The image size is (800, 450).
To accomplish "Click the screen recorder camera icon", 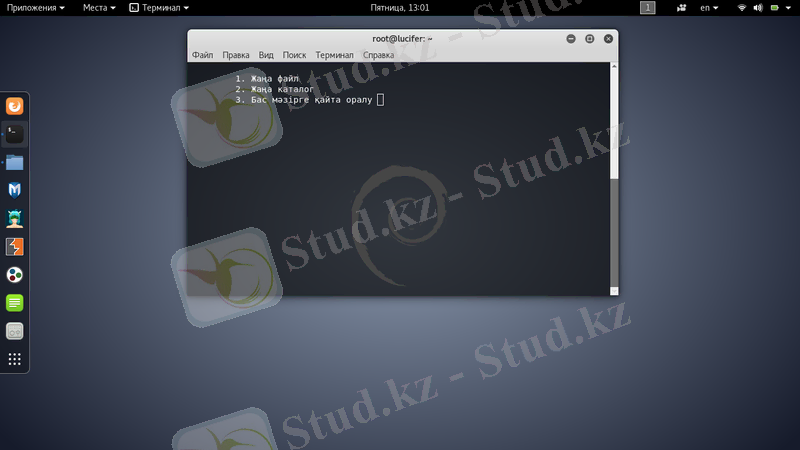I will tap(681, 8).
